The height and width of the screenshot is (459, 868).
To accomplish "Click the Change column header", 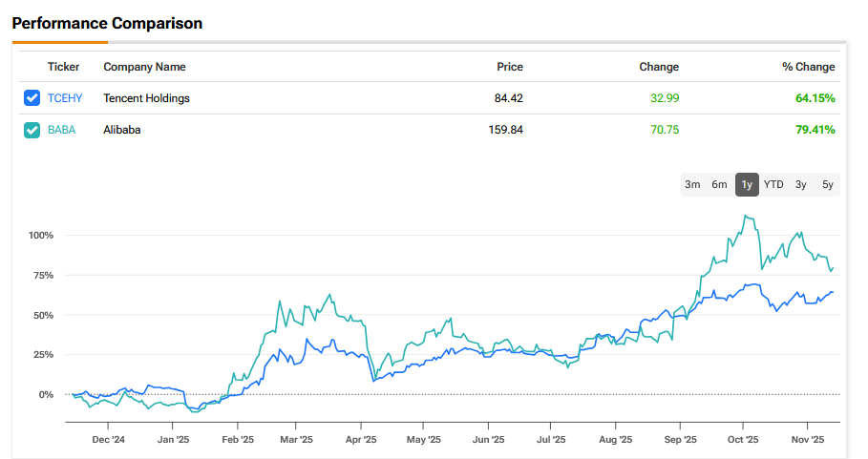I will [x=659, y=67].
